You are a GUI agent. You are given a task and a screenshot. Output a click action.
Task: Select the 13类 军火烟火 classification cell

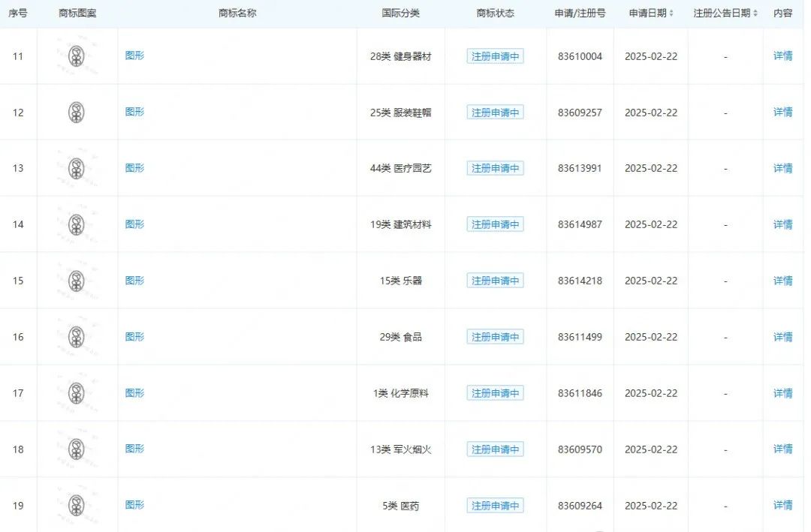(400, 449)
